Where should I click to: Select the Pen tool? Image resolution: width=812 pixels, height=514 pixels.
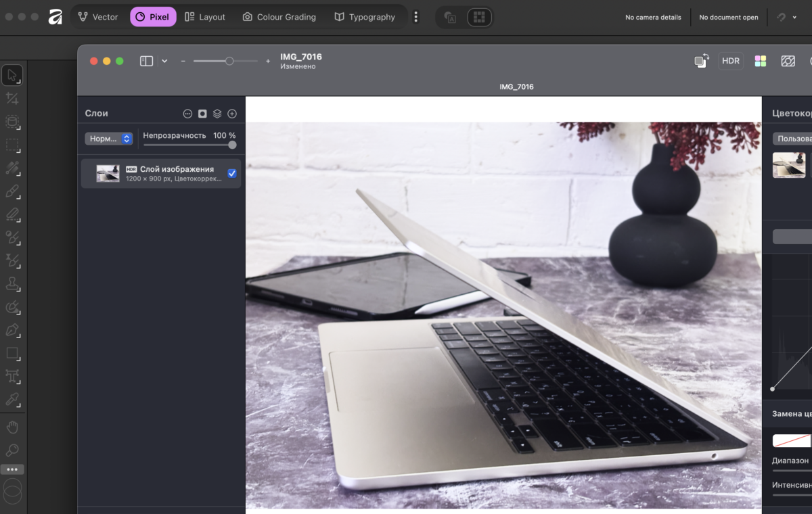tap(12, 330)
